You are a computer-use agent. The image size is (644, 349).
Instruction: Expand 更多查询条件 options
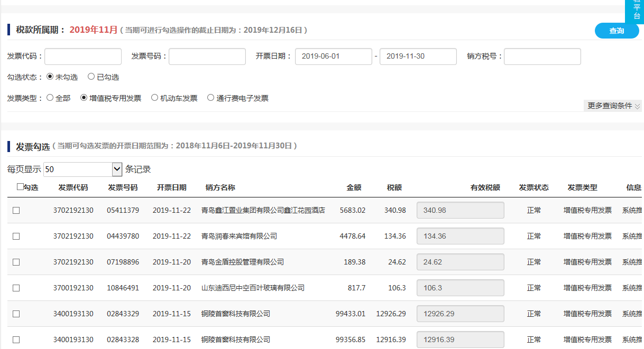pyautogui.click(x=613, y=106)
